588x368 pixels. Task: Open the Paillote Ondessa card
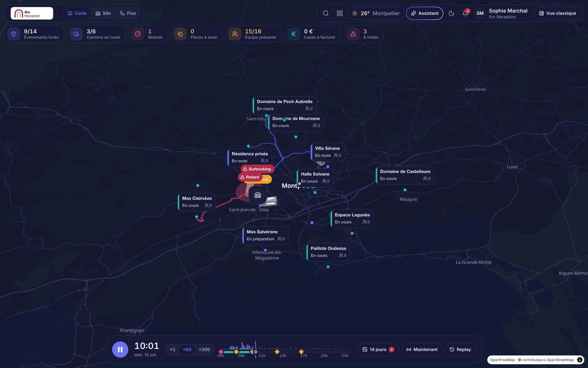tap(328, 252)
